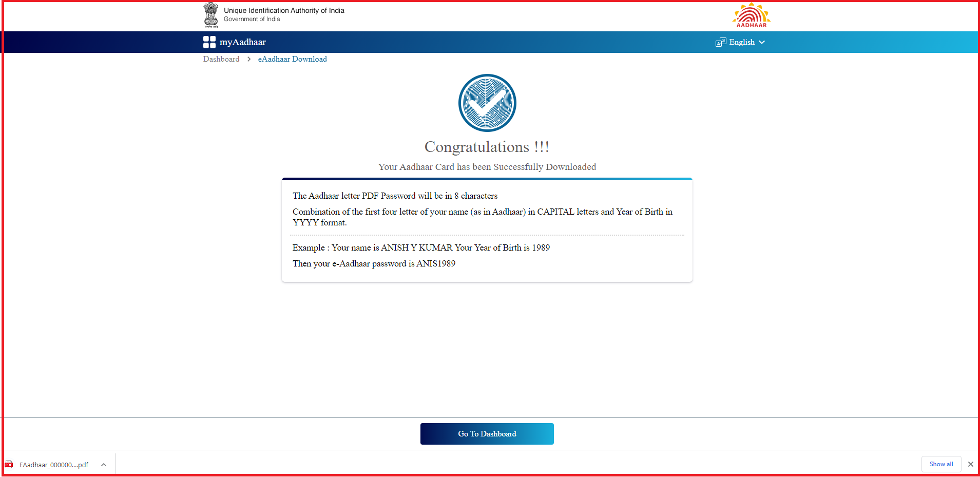Click the language translate icon

click(721, 42)
